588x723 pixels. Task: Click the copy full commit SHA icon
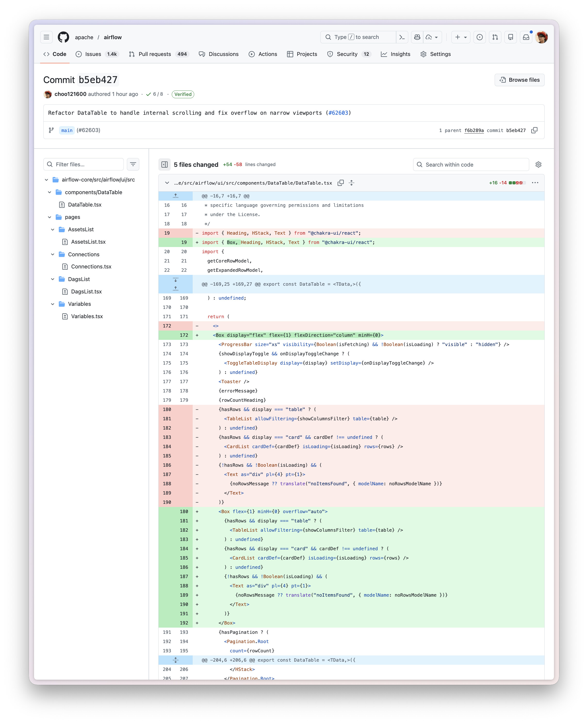(x=534, y=130)
